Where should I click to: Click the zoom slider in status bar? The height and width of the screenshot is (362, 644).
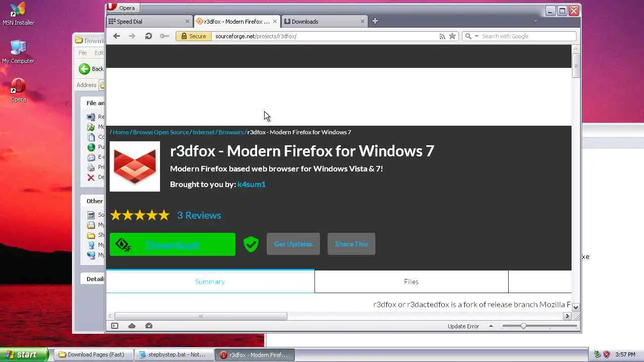point(539,326)
